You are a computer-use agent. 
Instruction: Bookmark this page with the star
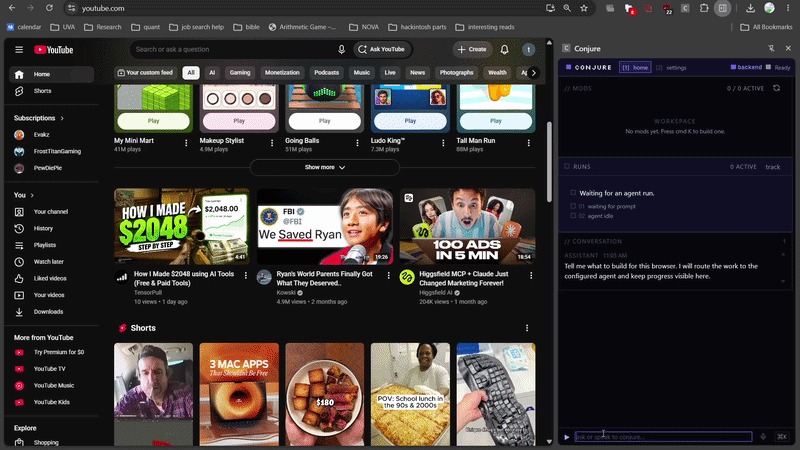[x=584, y=8]
